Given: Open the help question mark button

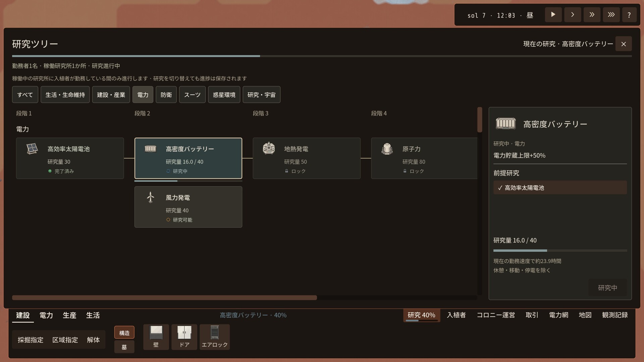Looking at the screenshot, I should point(629,15).
